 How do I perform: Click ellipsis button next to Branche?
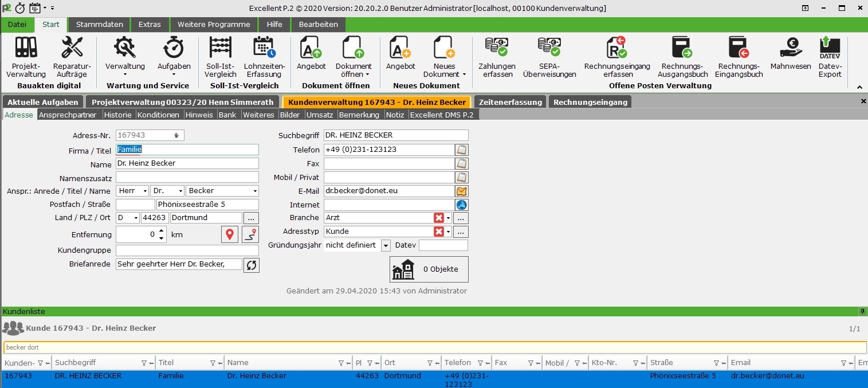coord(462,218)
